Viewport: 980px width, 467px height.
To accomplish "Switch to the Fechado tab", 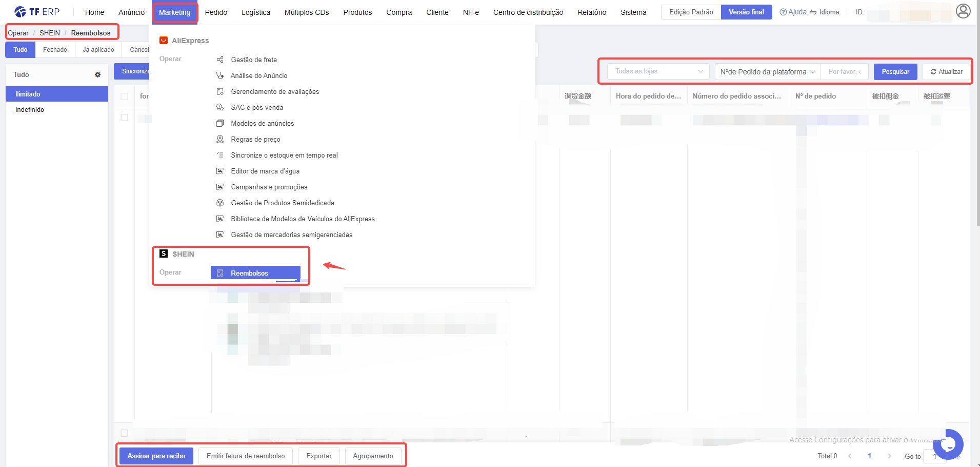I will tap(55, 50).
